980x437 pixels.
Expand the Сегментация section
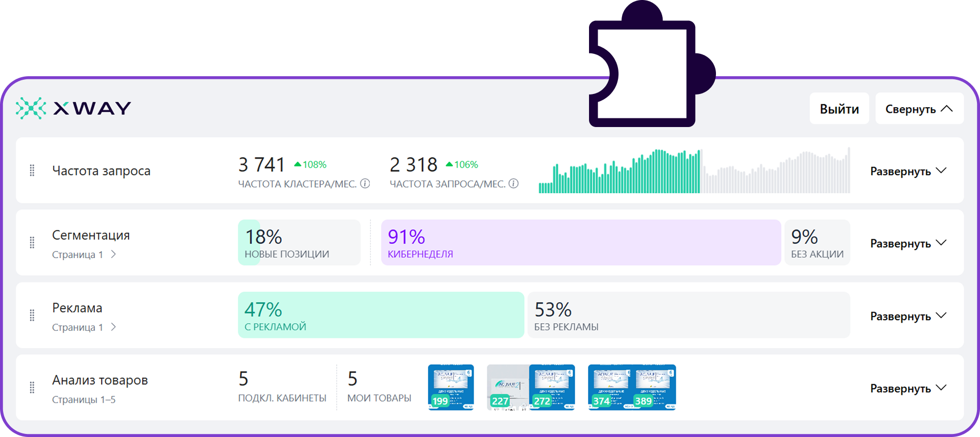(908, 243)
